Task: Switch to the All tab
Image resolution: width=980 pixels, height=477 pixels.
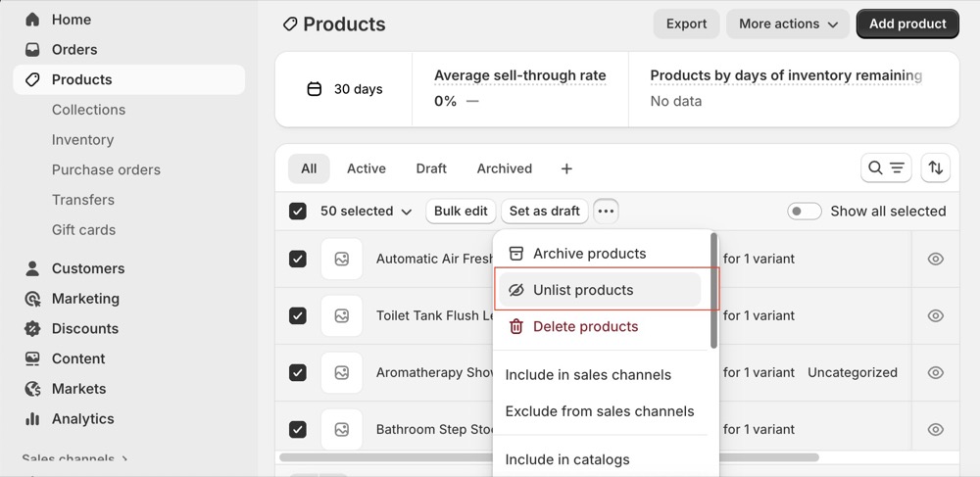Action: 309,168
